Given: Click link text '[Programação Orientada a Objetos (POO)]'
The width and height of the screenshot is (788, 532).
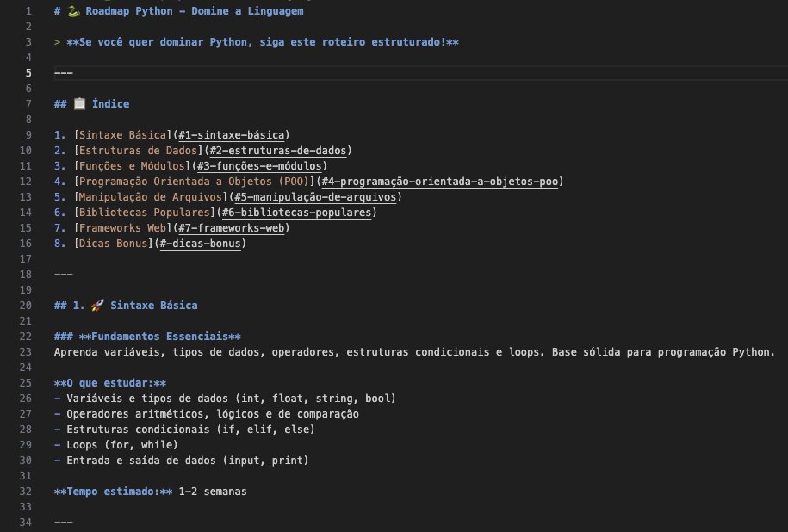Looking at the screenshot, I should 195,182.
